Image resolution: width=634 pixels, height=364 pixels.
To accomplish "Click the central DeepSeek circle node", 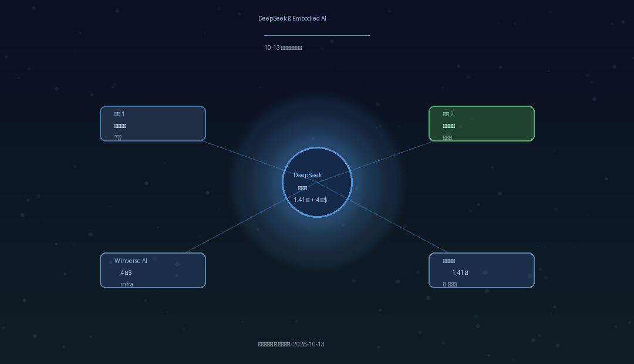I will [317, 183].
